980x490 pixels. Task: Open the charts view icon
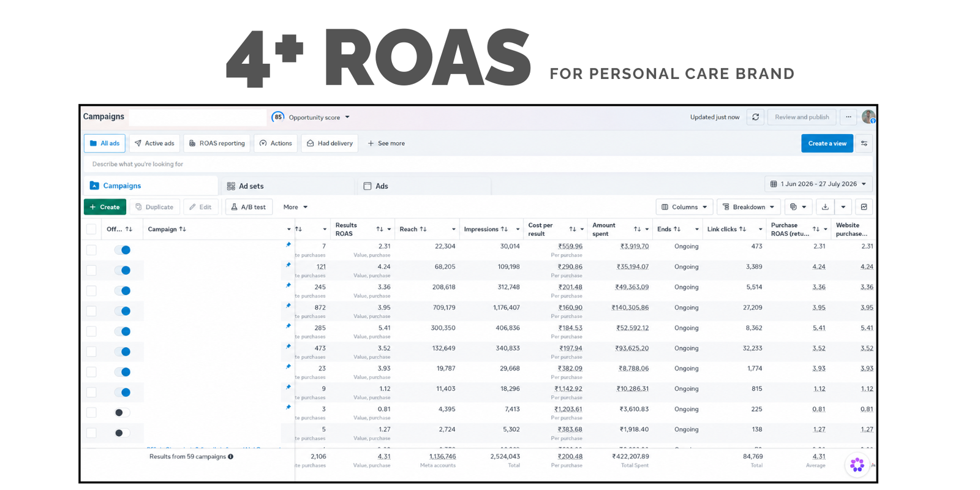(x=864, y=207)
